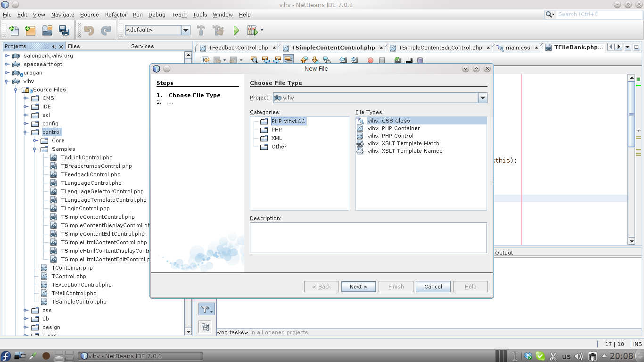This screenshot has width=644, height=362.
Task: Open the Refactor menu
Action: coord(116,15)
